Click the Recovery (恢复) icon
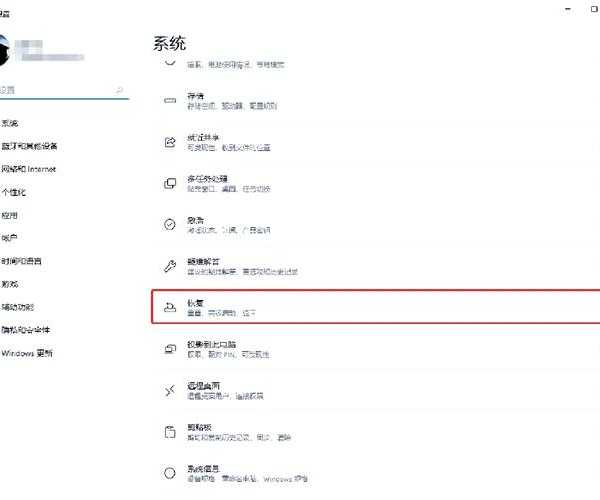 169,306
